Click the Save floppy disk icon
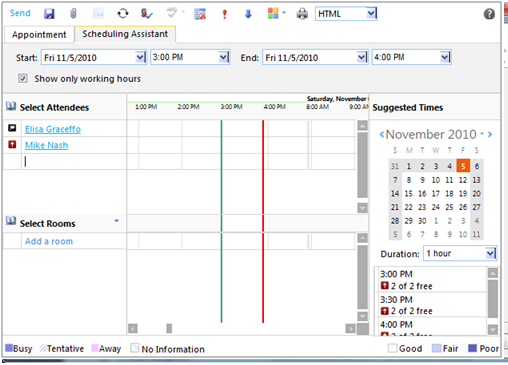508x365 pixels. point(49,14)
